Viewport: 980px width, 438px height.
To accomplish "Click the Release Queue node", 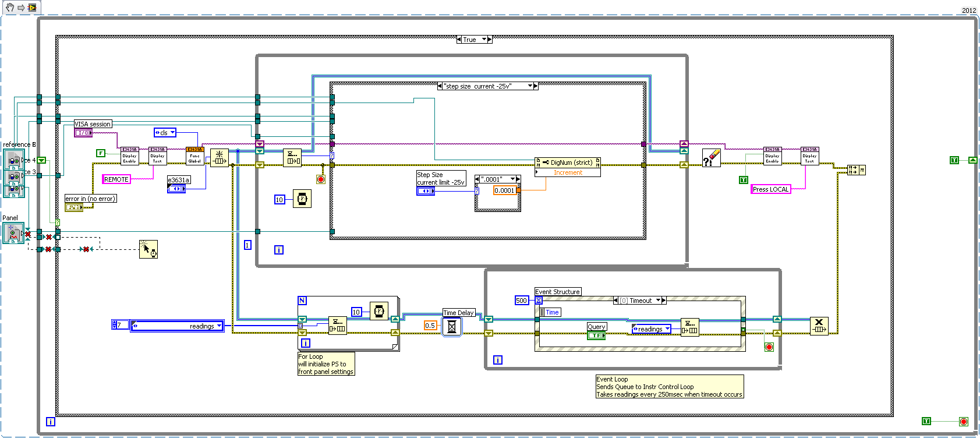I will click(x=819, y=326).
